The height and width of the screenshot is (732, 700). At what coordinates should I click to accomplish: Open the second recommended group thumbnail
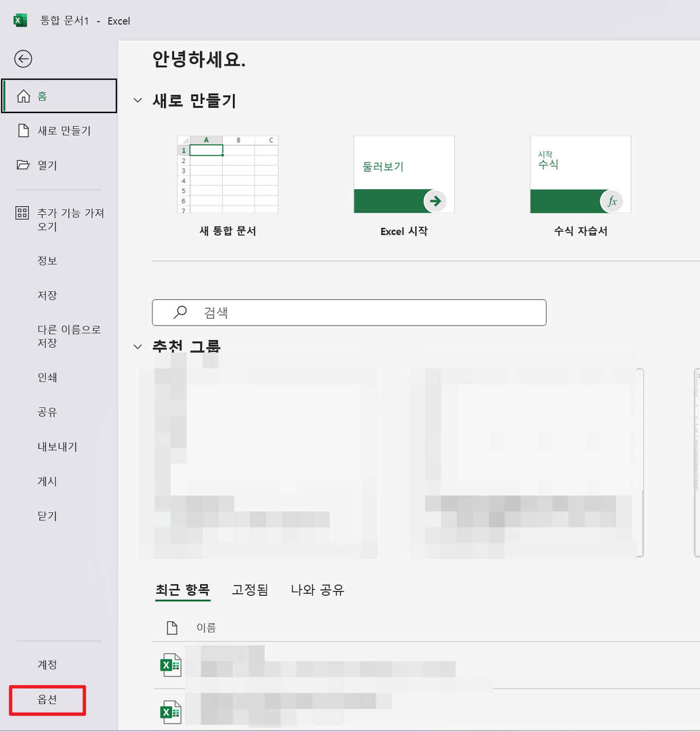click(526, 456)
